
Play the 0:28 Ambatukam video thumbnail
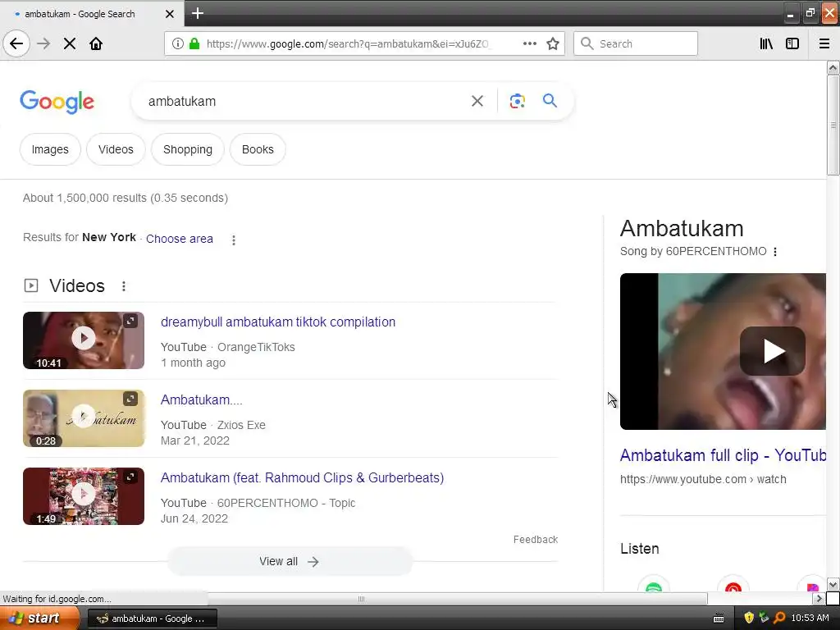84,418
